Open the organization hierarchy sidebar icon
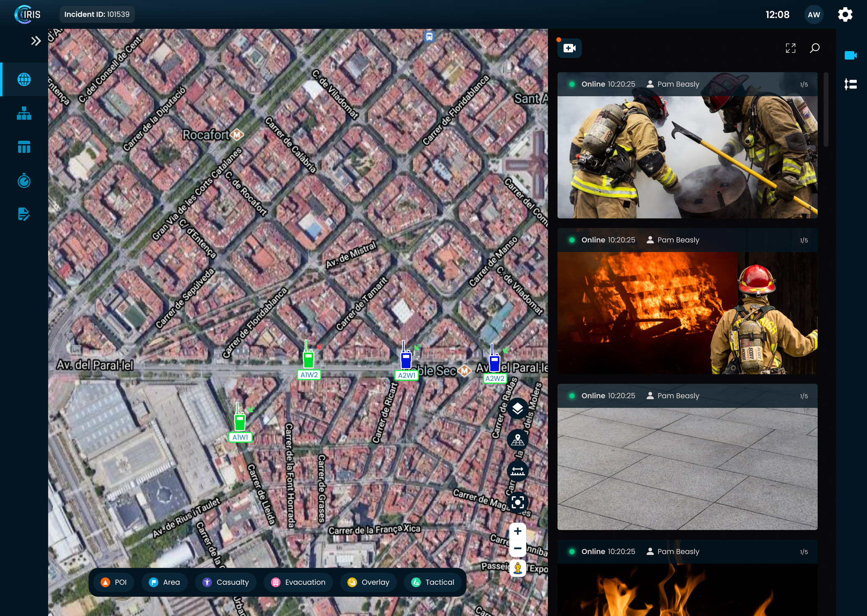 (24, 113)
